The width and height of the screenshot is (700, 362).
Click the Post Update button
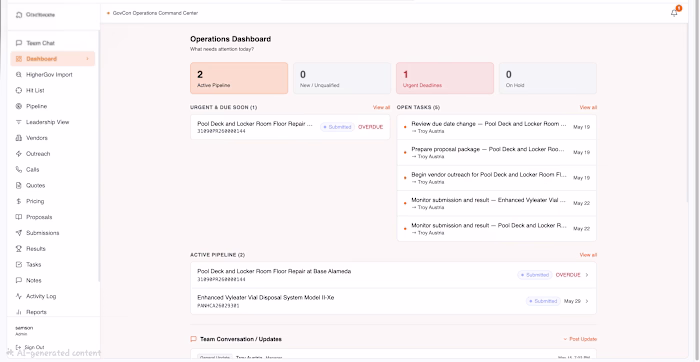(580, 339)
